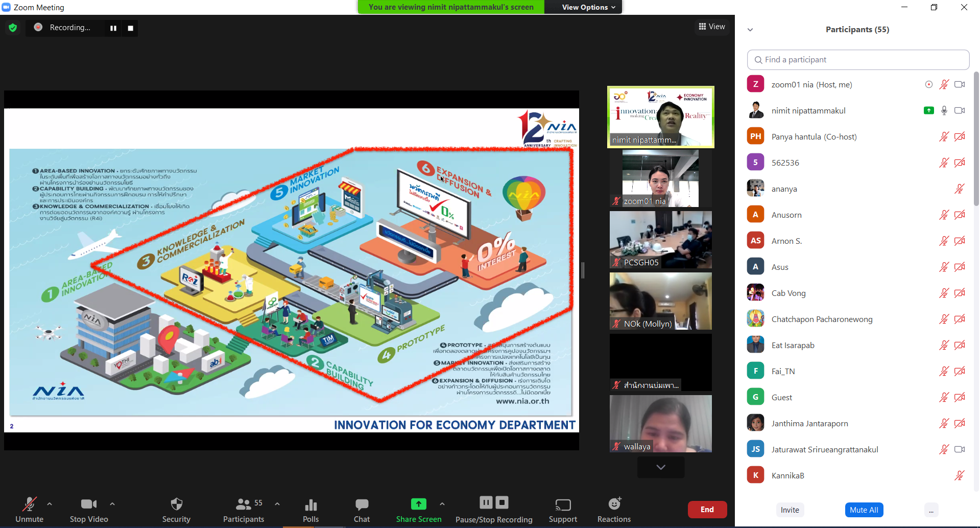
Task: Click search magnifier in Find a participant
Action: [x=758, y=60]
